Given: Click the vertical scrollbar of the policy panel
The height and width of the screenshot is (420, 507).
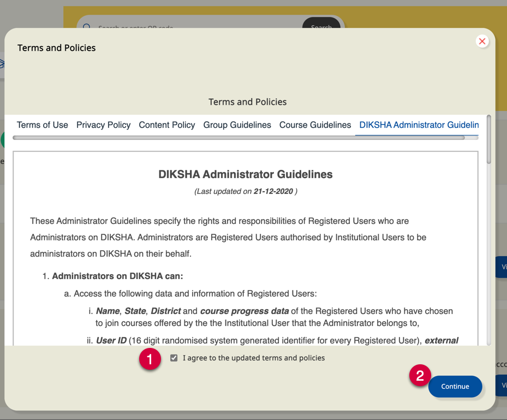Looking at the screenshot, I should point(488,140).
